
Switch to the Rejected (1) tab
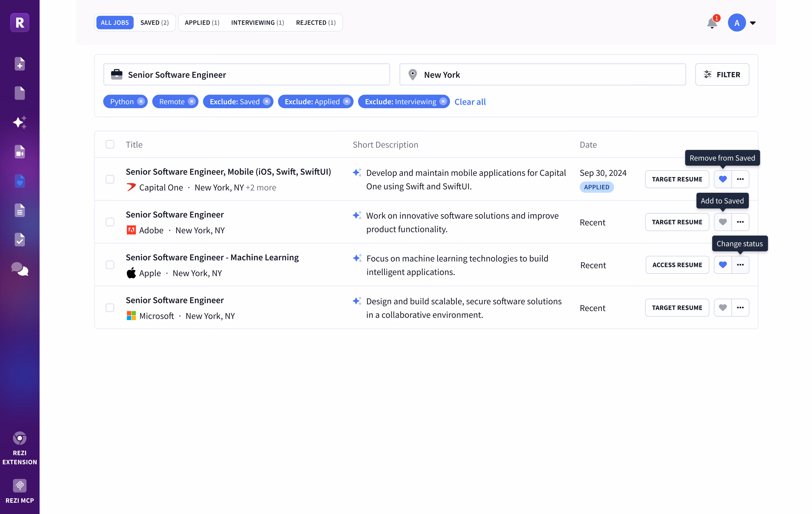pyautogui.click(x=316, y=23)
